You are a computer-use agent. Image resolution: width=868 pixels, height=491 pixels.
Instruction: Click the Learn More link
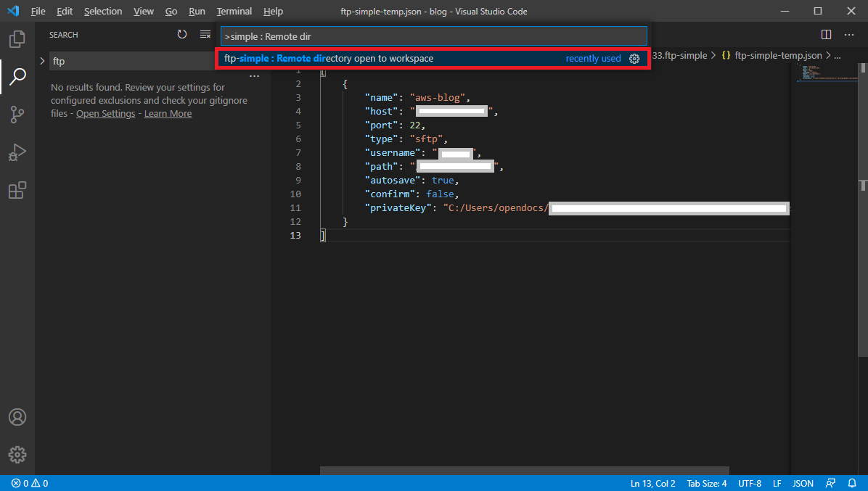point(168,113)
